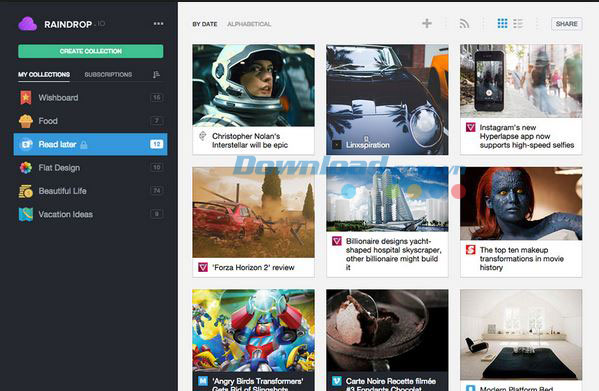Switch to grid view
The width and height of the screenshot is (599, 391).
coord(502,24)
